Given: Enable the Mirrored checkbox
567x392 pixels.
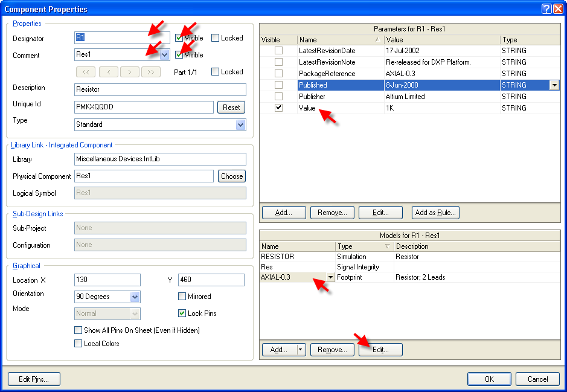Looking at the screenshot, I should (x=182, y=297).
